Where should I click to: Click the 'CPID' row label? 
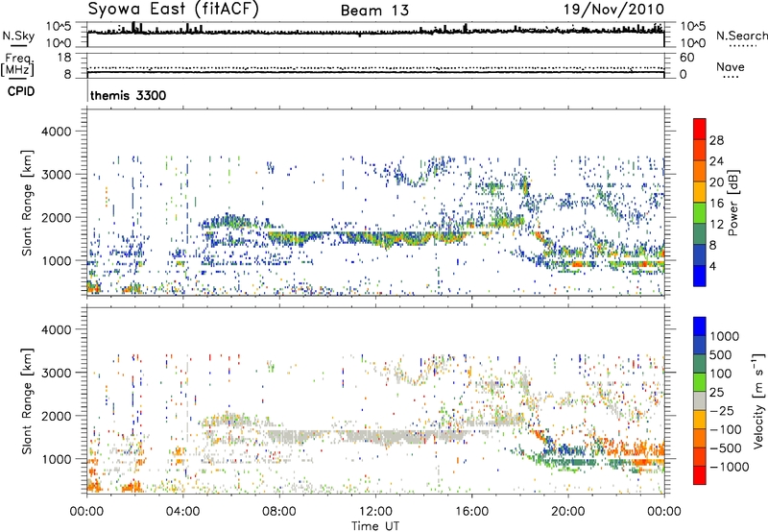pyautogui.click(x=21, y=91)
